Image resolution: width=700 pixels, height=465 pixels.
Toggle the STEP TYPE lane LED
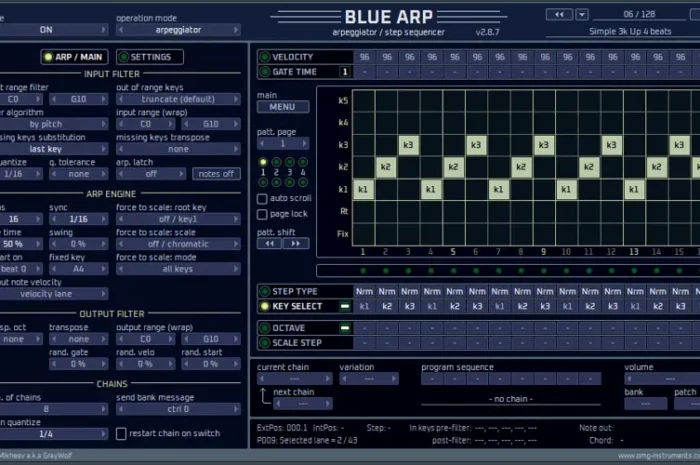click(264, 291)
